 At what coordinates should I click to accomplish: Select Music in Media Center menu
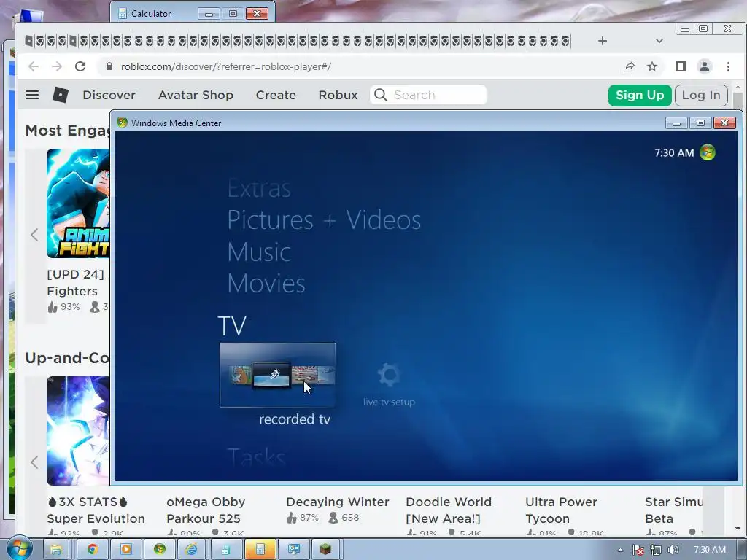tap(259, 252)
